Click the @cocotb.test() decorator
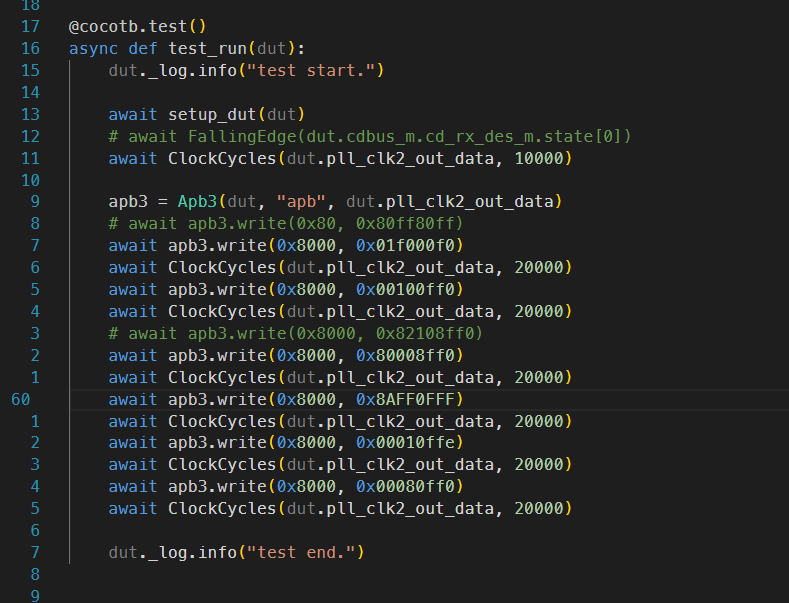The height and width of the screenshot is (603, 789). pyautogui.click(x=137, y=26)
